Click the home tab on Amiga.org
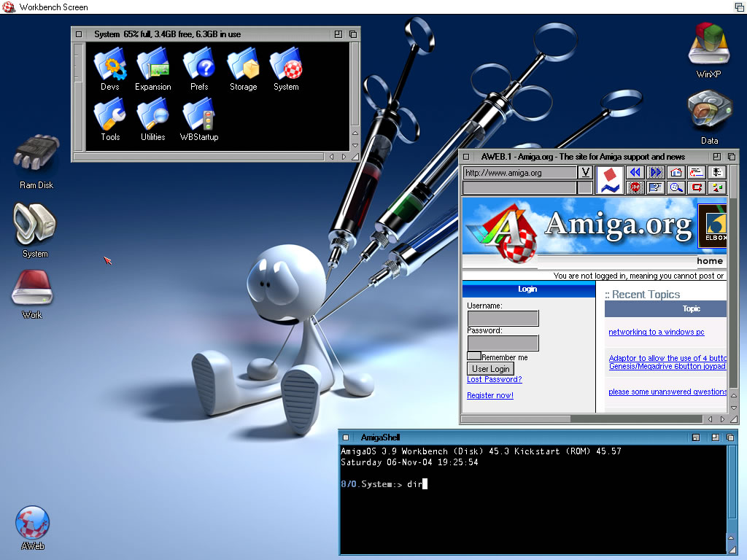 (710, 261)
